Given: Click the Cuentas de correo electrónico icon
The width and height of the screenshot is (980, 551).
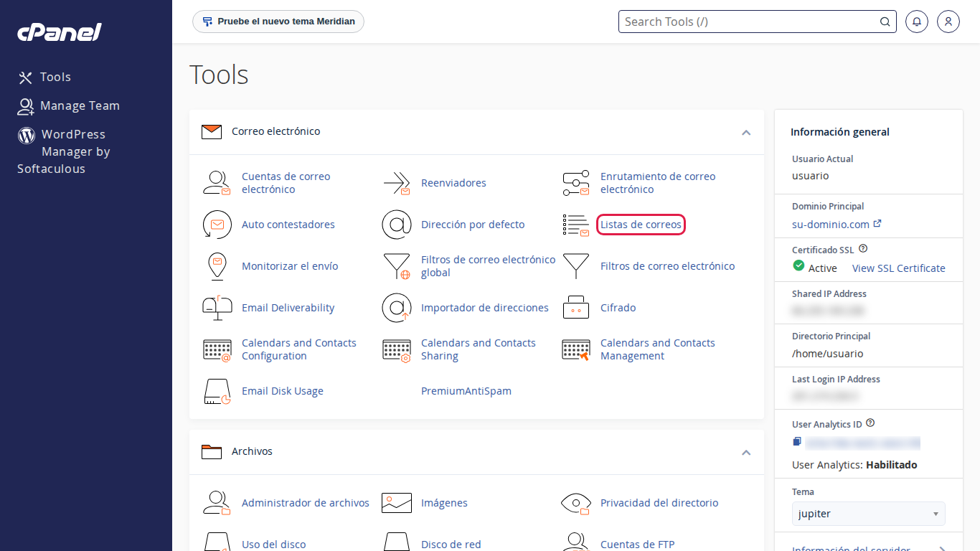Looking at the screenshot, I should pos(217,183).
